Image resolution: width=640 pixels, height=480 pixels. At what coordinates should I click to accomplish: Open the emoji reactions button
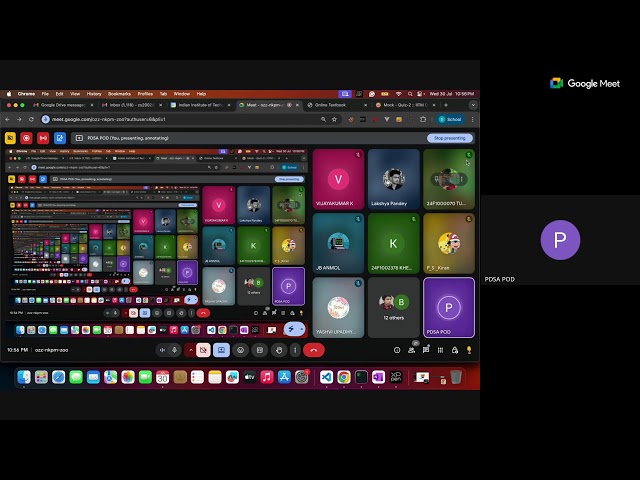[x=240, y=350]
